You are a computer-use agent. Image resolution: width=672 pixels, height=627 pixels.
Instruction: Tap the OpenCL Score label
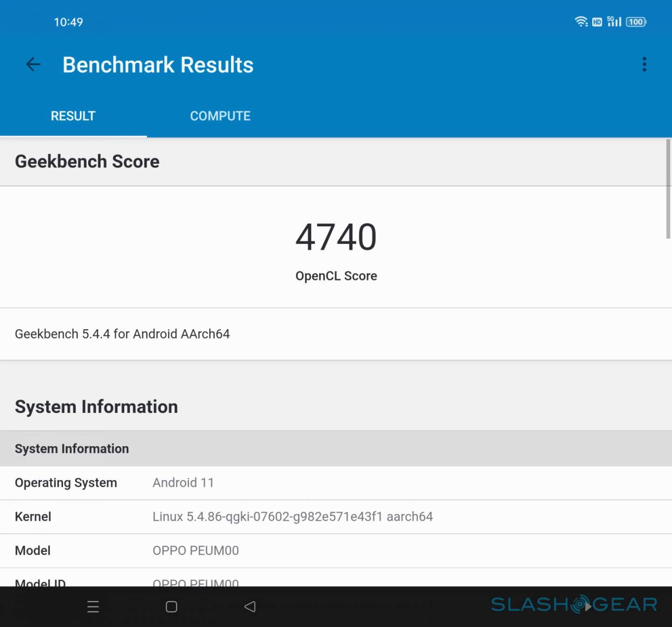[x=336, y=276]
